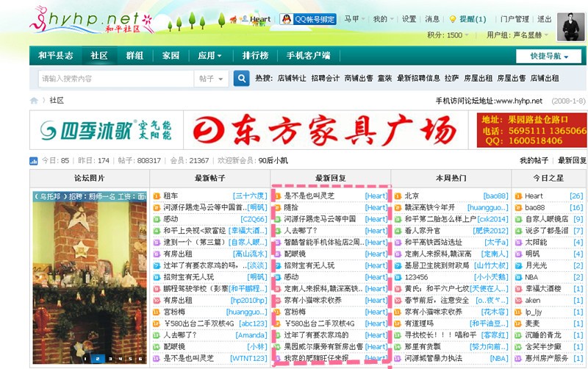Open new member 90后小凯 profile

click(273, 160)
